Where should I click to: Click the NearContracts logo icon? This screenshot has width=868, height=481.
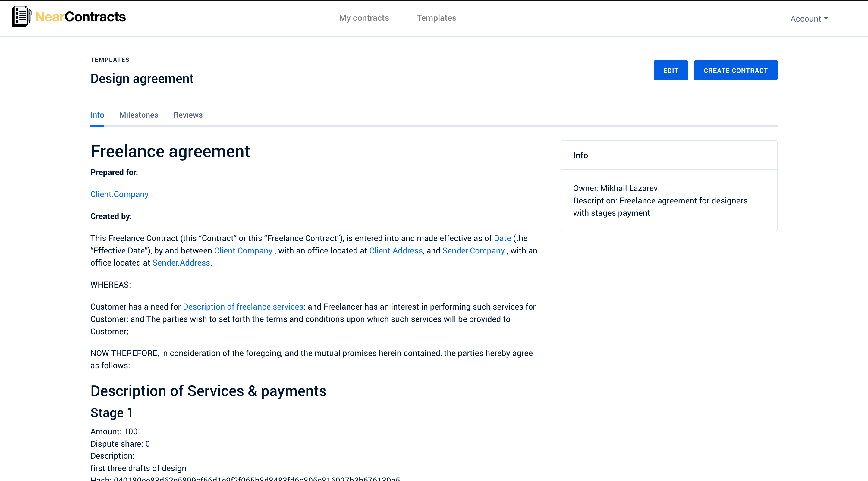click(20, 16)
